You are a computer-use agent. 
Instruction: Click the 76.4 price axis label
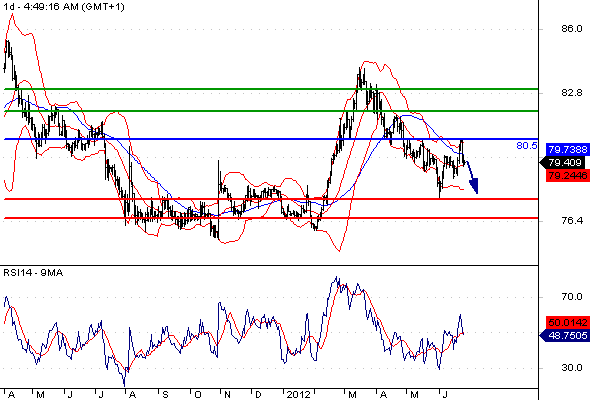[x=572, y=221]
